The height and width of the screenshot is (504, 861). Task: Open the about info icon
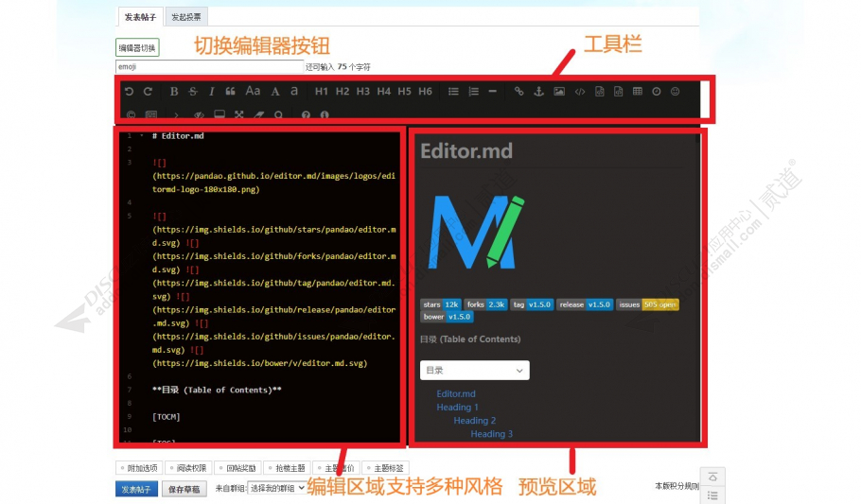pos(325,114)
